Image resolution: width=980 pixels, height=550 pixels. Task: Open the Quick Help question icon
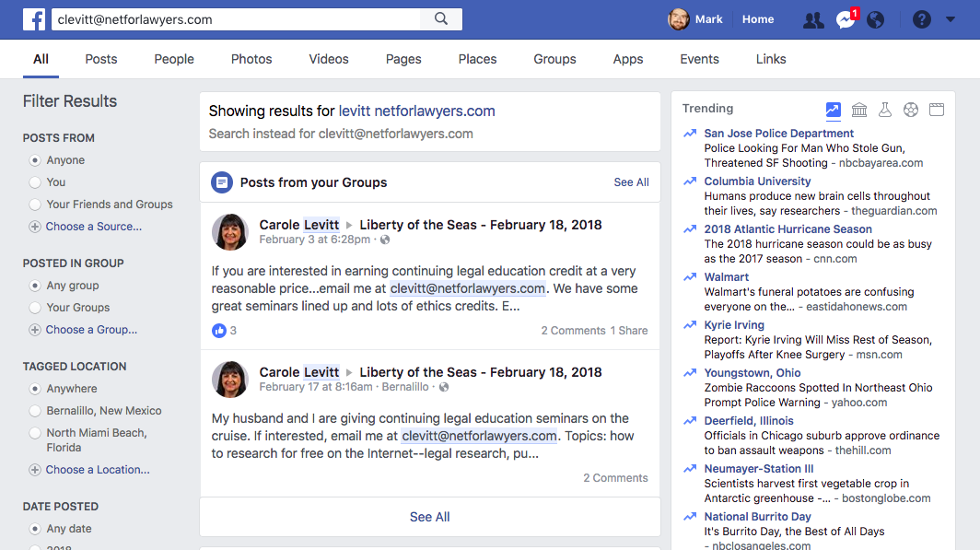coord(921,19)
